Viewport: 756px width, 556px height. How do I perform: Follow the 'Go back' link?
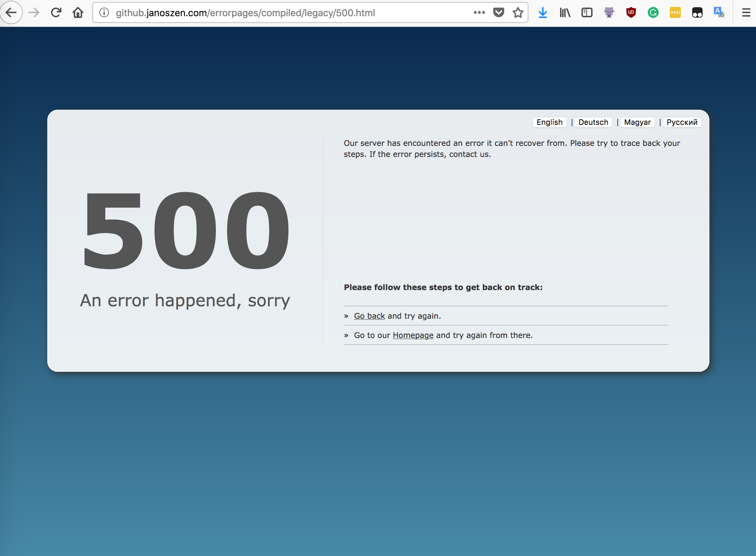point(369,316)
